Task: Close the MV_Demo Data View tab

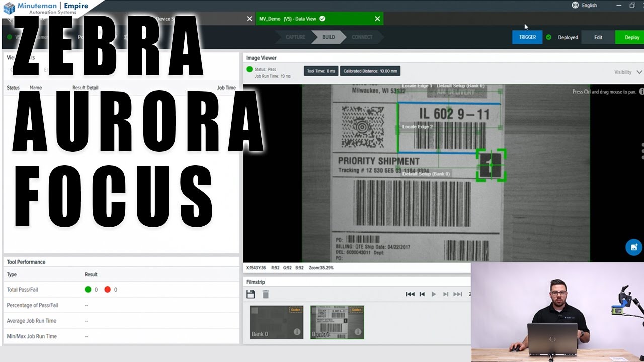Action: (x=377, y=19)
